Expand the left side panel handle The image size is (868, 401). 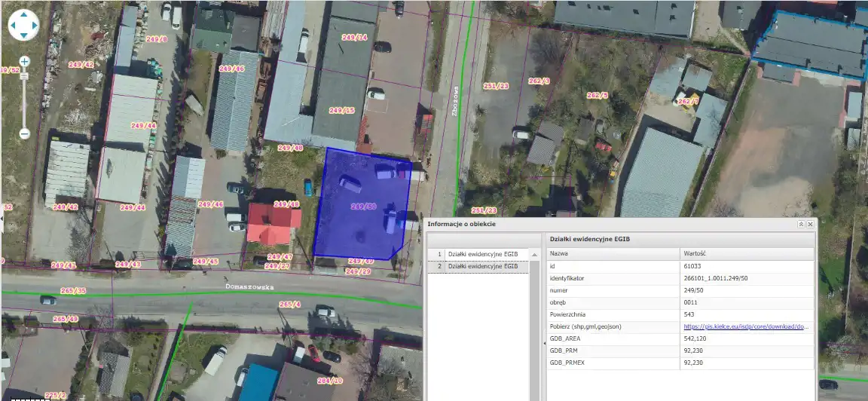[x=2, y=219]
